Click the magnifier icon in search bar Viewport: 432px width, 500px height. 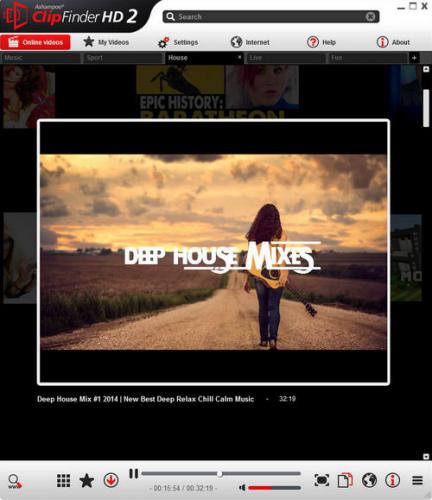point(170,17)
